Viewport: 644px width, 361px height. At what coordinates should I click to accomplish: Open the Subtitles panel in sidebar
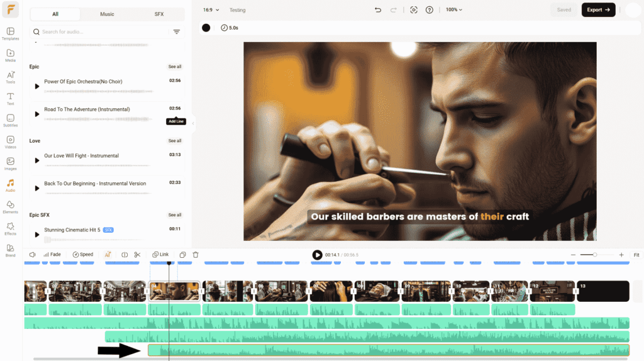[10, 121]
